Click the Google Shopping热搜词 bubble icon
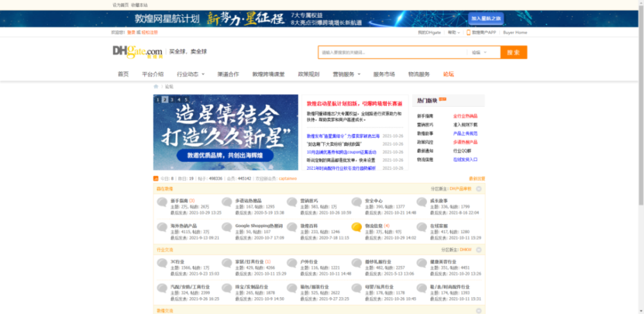This screenshot has width=644, height=314. (x=227, y=227)
